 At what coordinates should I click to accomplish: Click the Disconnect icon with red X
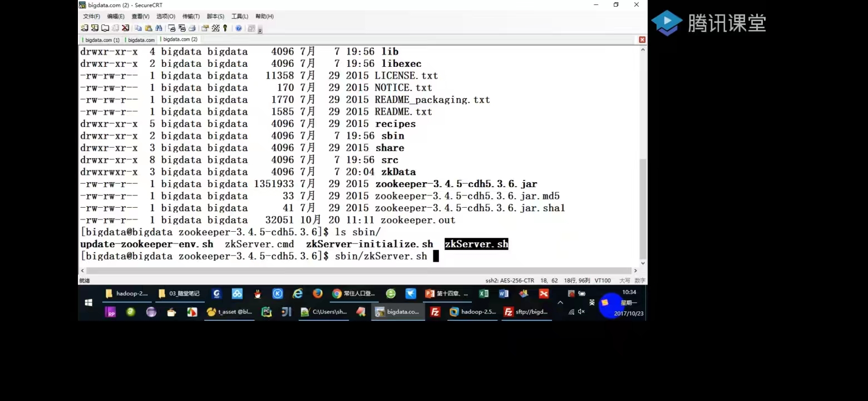pyautogui.click(x=125, y=28)
